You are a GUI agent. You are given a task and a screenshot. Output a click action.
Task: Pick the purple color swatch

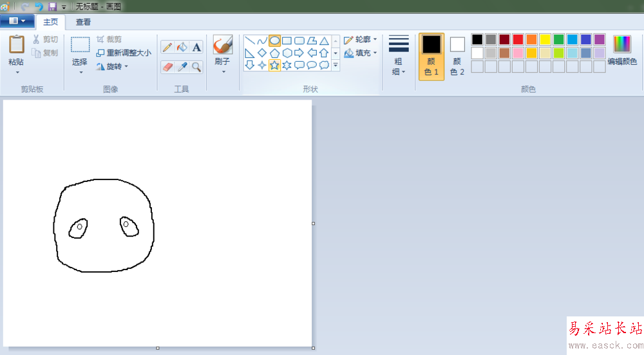(599, 39)
